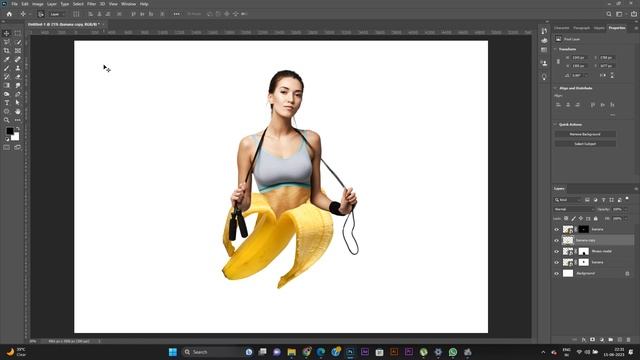Open Photoshop from the Windows taskbar
The height and width of the screenshot is (360, 640).
[350, 352]
